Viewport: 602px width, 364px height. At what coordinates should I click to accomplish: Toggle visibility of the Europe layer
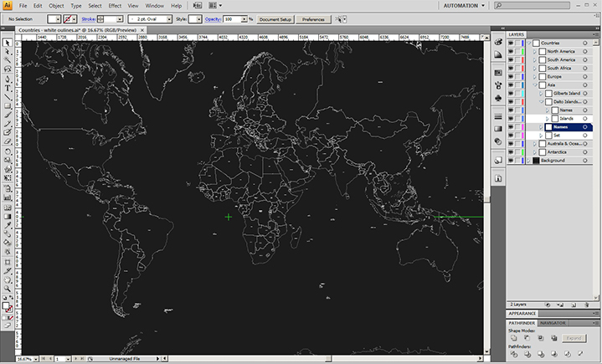(512, 76)
